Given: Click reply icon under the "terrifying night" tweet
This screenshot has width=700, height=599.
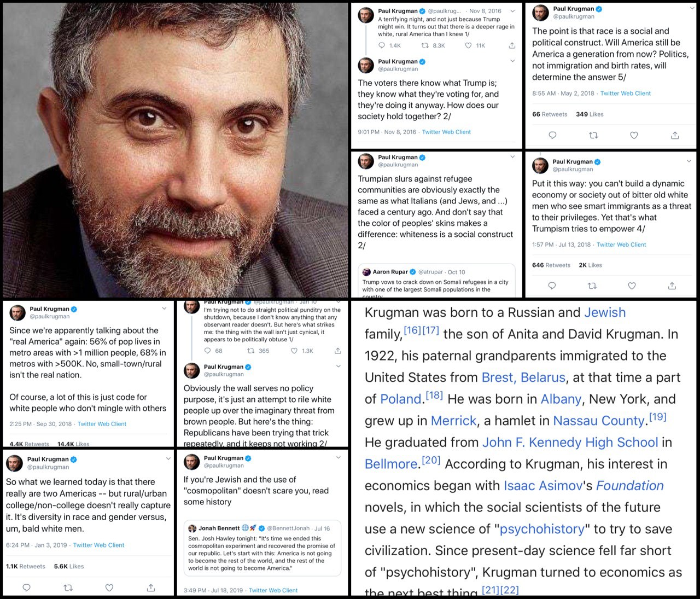Looking at the screenshot, I should [382, 45].
